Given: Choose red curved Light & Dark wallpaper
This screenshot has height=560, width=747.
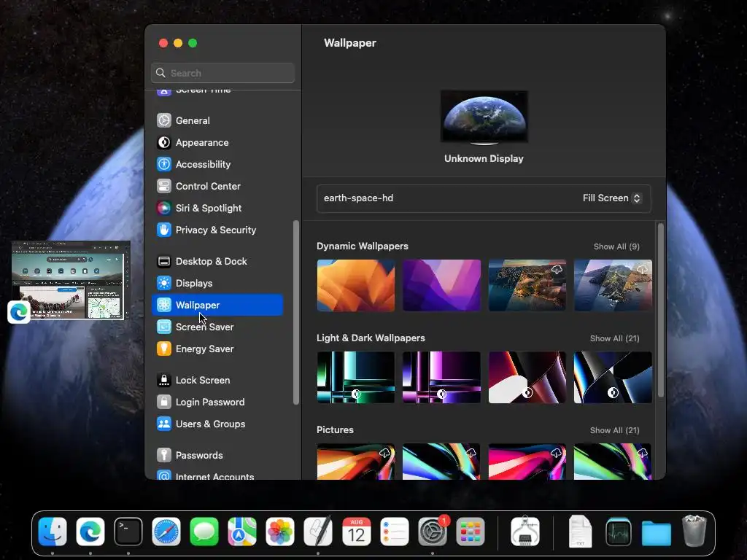Looking at the screenshot, I should (527, 377).
